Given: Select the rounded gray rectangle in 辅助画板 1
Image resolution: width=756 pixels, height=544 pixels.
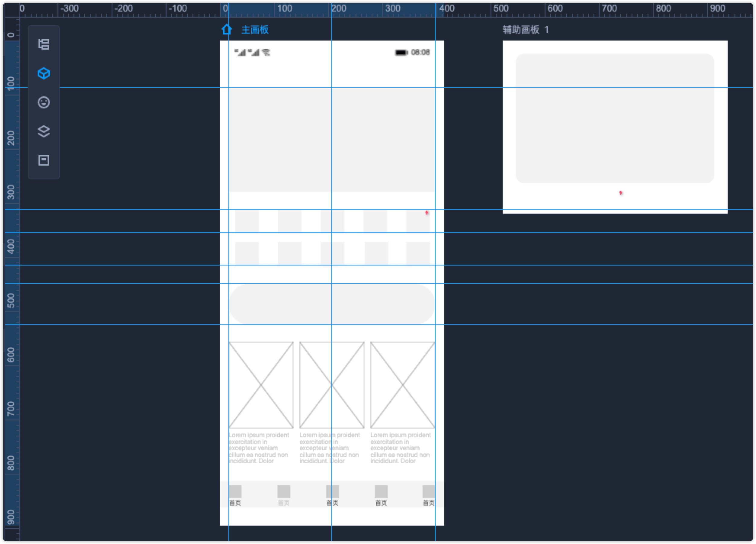Looking at the screenshot, I should click(x=615, y=119).
